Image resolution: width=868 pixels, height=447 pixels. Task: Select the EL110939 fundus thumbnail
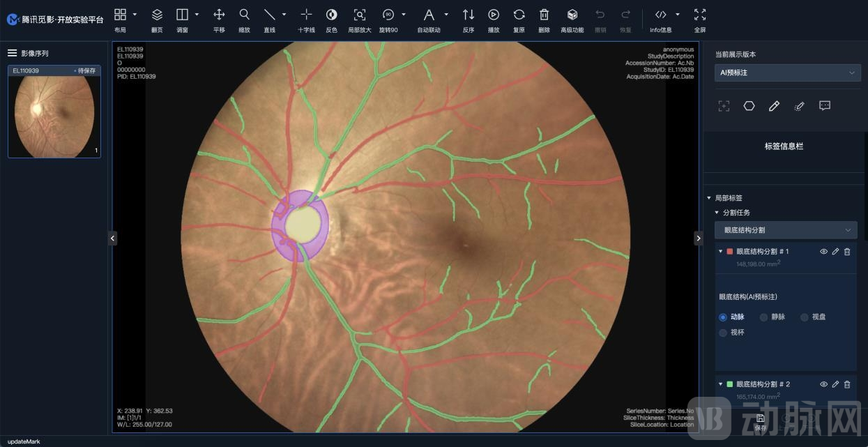pos(54,115)
